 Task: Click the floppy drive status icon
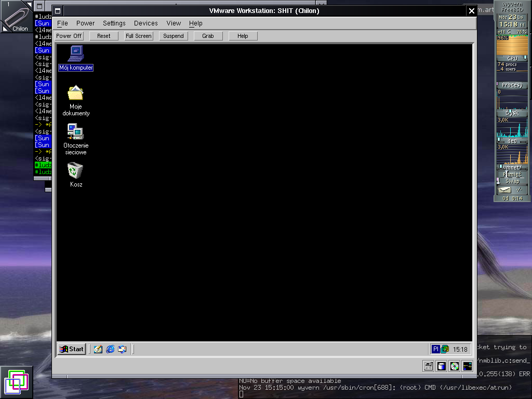coord(429,366)
